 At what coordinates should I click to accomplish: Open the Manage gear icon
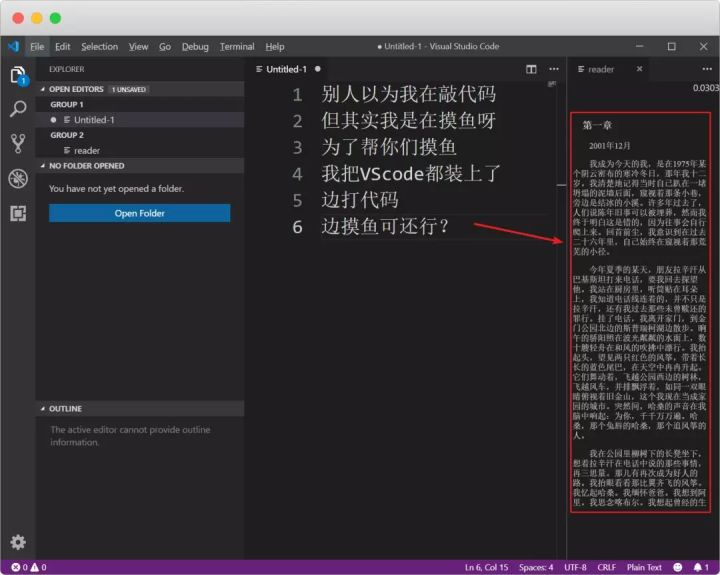18,542
